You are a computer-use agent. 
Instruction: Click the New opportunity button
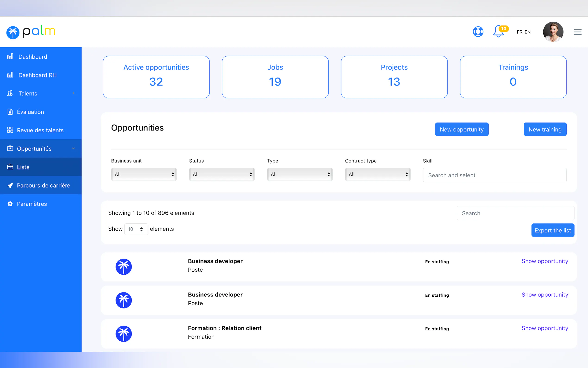pos(461,129)
